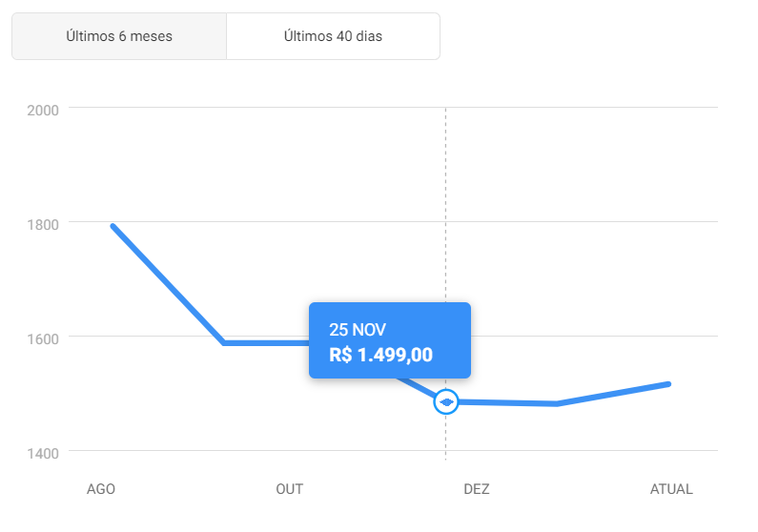The width and height of the screenshot is (758, 532).
Task: Click the ATUAL x-axis label
Action: coord(671,489)
